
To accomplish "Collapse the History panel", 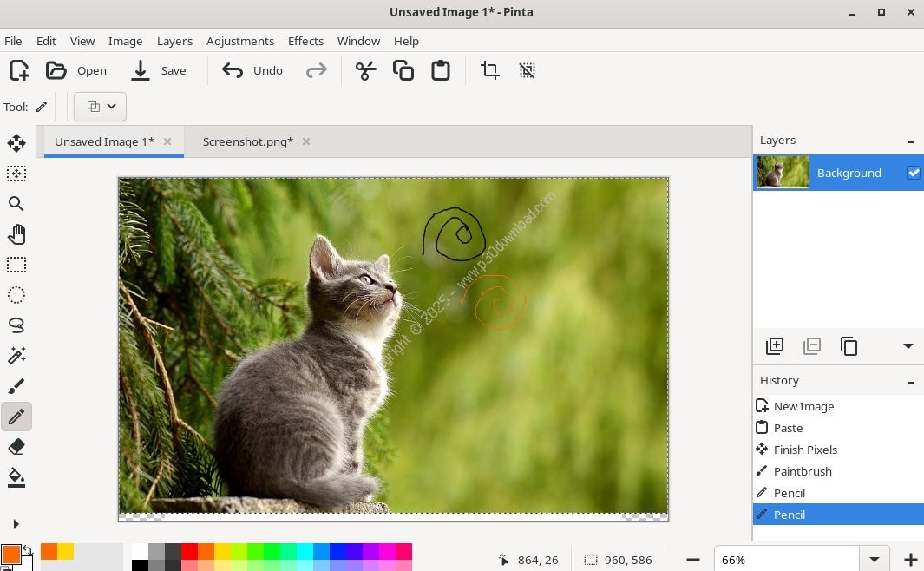I will pyautogui.click(x=911, y=381).
